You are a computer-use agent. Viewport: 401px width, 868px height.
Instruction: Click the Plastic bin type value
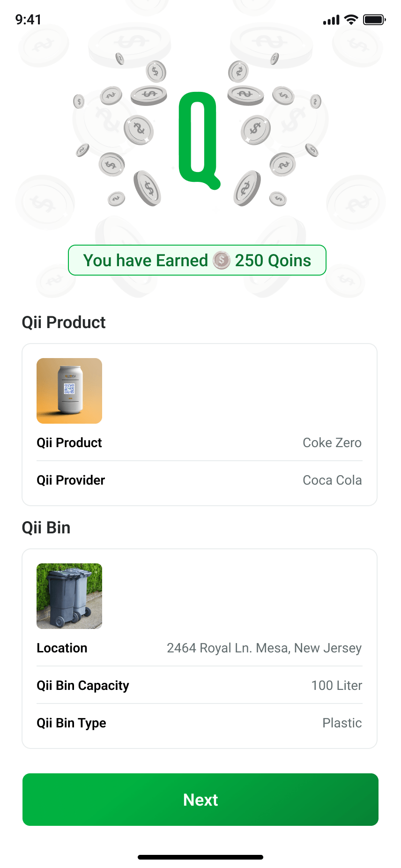tap(342, 723)
